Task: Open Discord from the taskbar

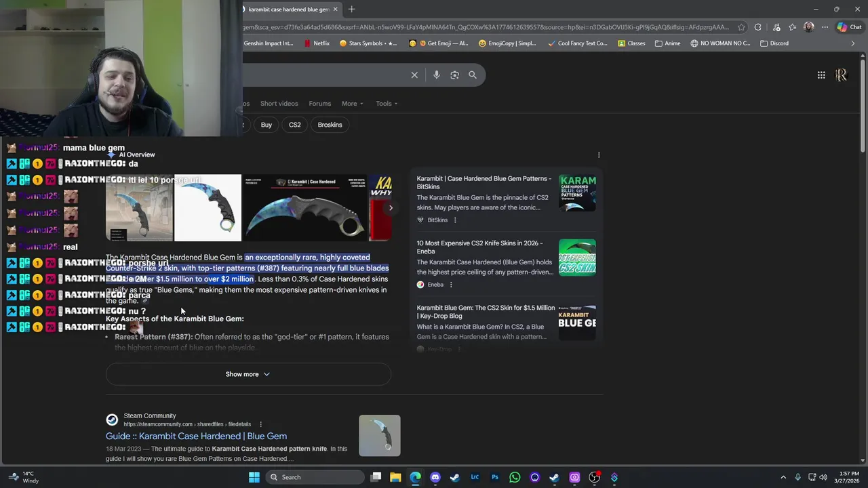Action: coord(435,477)
